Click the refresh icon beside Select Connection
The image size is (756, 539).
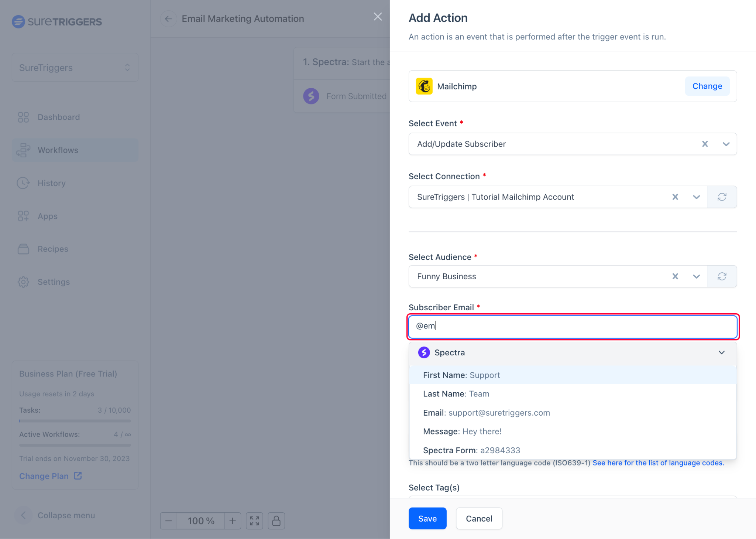pos(722,197)
